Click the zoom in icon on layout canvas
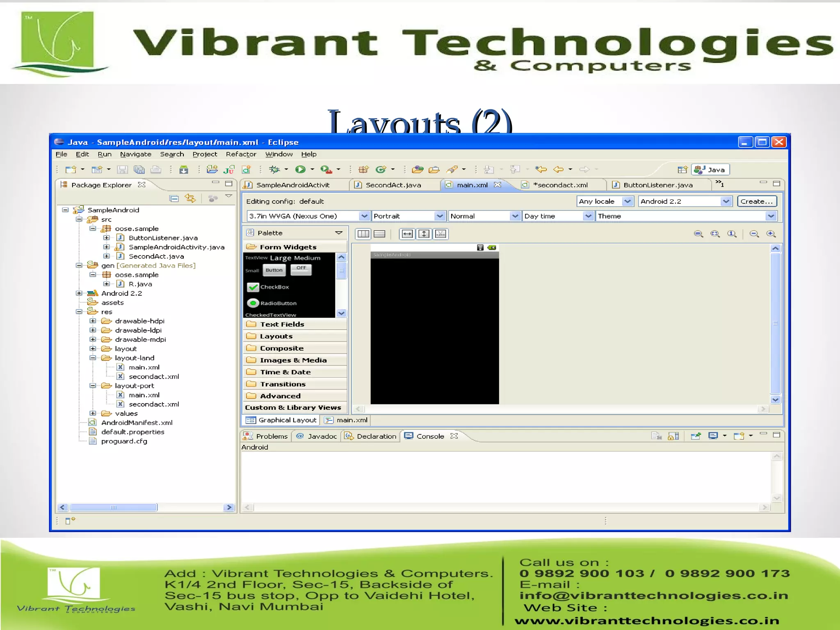Screen dimensions: 840x630 tap(771, 234)
